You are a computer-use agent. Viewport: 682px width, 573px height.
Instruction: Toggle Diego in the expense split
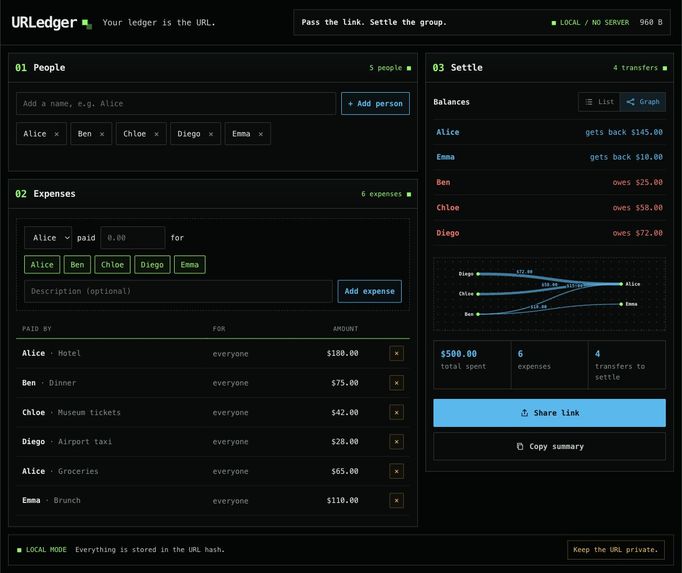[x=152, y=265]
